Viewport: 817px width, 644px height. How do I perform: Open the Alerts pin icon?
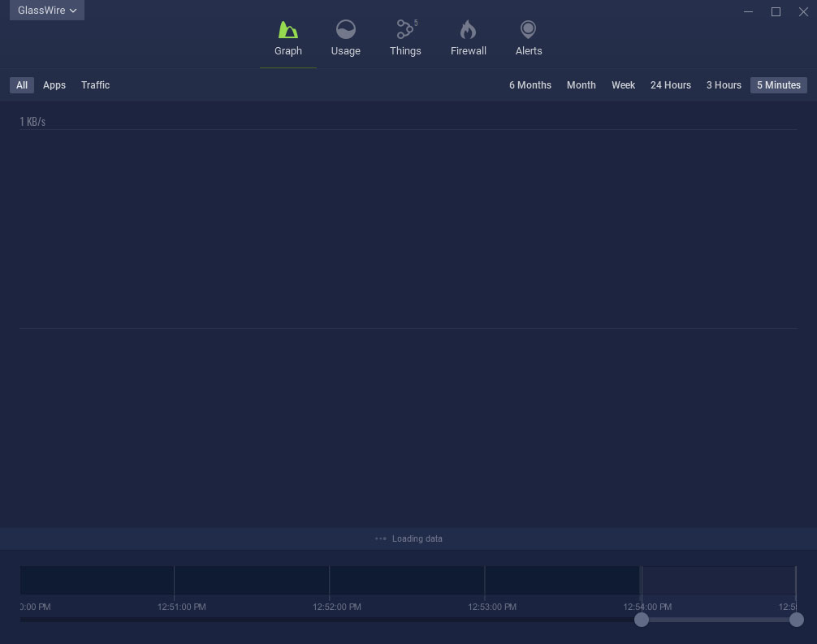tap(528, 31)
